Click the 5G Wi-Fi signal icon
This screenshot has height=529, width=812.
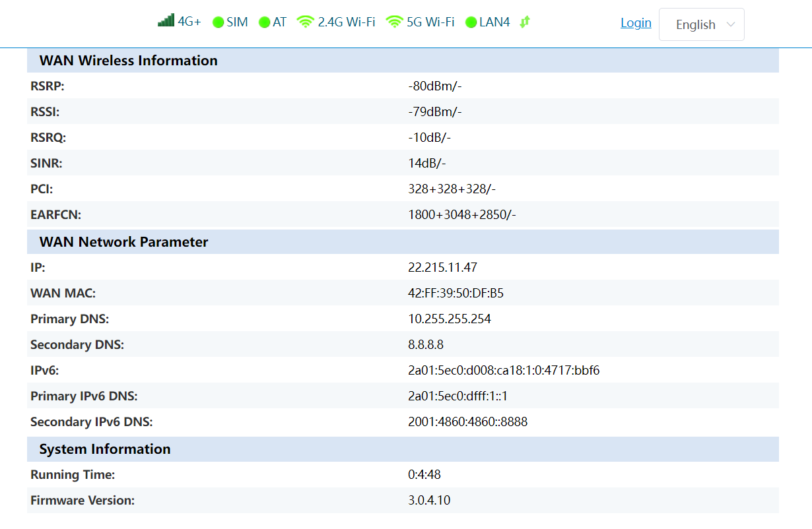[x=394, y=22]
